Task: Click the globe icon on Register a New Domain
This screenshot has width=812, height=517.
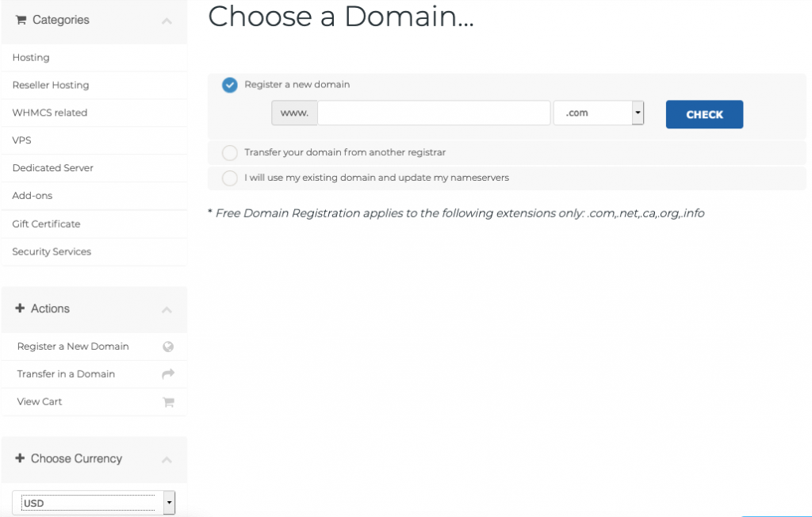Action: point(168,347)
